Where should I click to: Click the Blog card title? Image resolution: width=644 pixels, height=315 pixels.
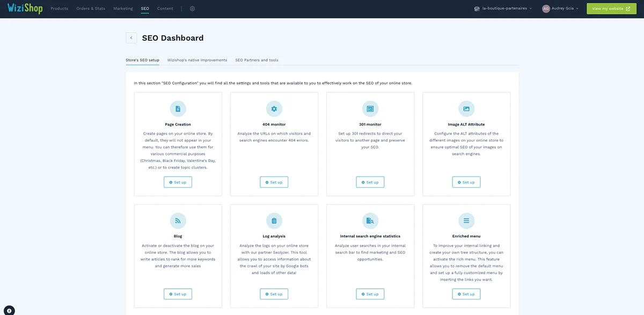pos(178,236)
